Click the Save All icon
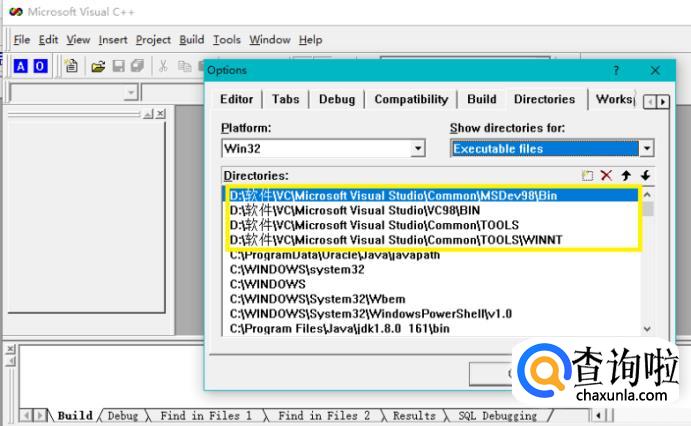This screenshot has width=691, height=426. (x=138, y=67)
